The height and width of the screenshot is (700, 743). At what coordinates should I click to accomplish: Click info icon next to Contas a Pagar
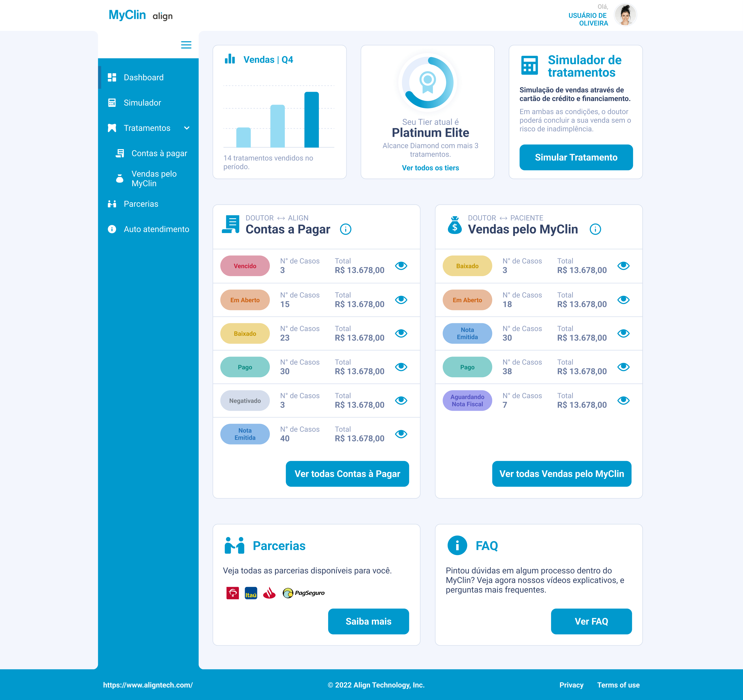point(346,229)
